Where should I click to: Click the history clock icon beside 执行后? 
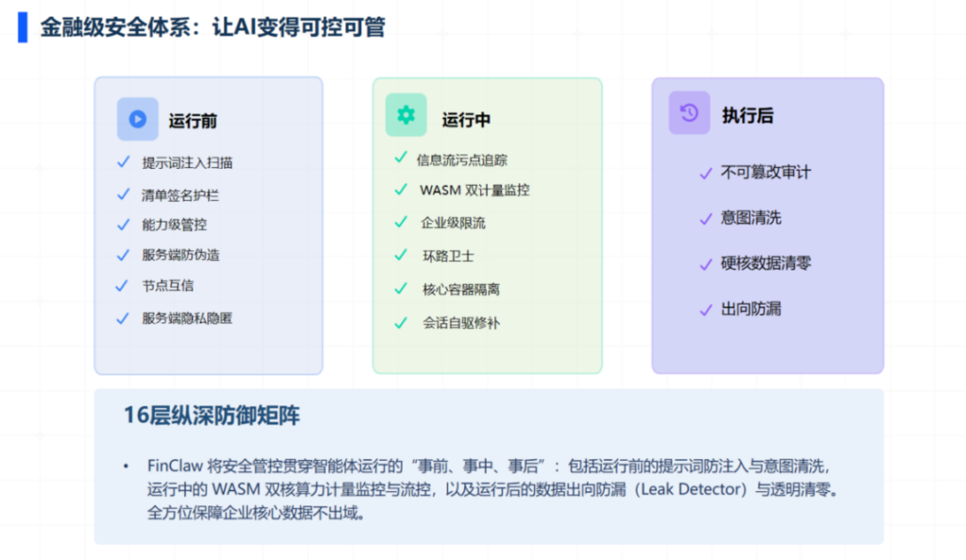coord(690,113)
